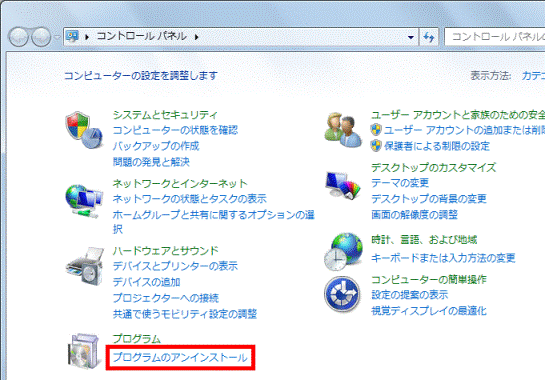Open the recent pages dropdown beside nav arrows

click(57, 37)
